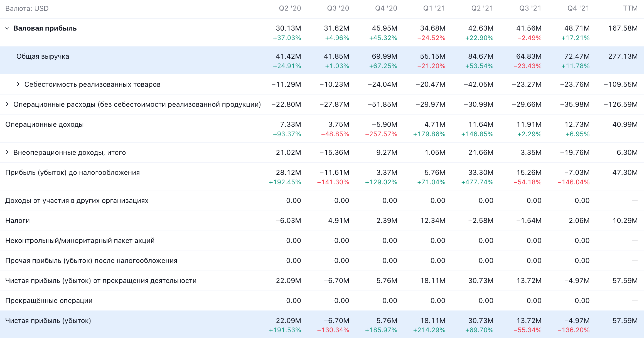Image resolution: width=644 pixels, height=338 pixels.
Task: Click taxes TTM value 10.29M
Action: tap(625, 221)
